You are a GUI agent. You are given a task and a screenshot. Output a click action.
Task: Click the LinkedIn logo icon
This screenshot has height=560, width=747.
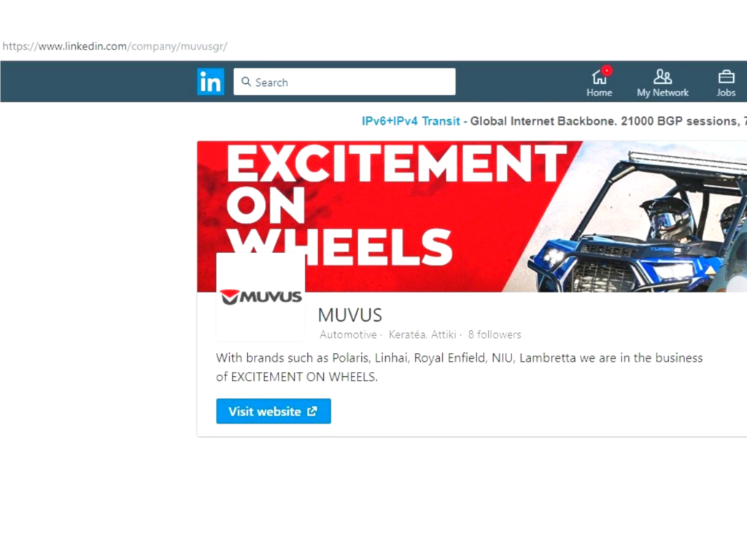pos(211,82)
